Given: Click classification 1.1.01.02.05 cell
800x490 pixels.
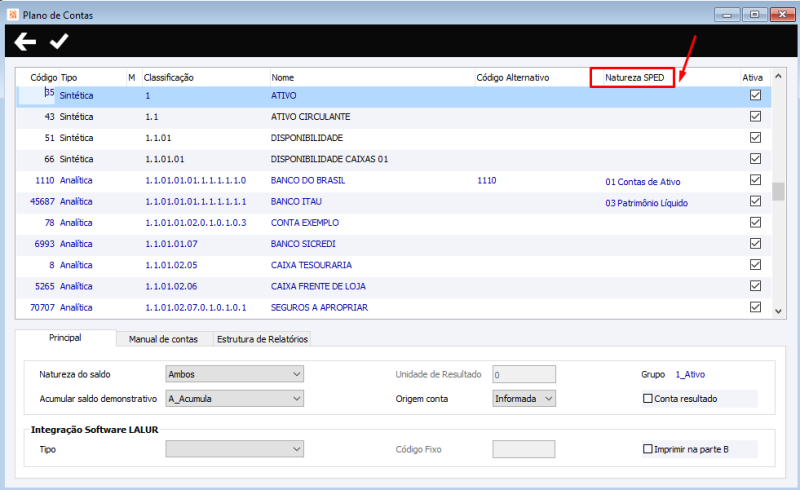Looking at the screenshot, I should tap(171, 265).
